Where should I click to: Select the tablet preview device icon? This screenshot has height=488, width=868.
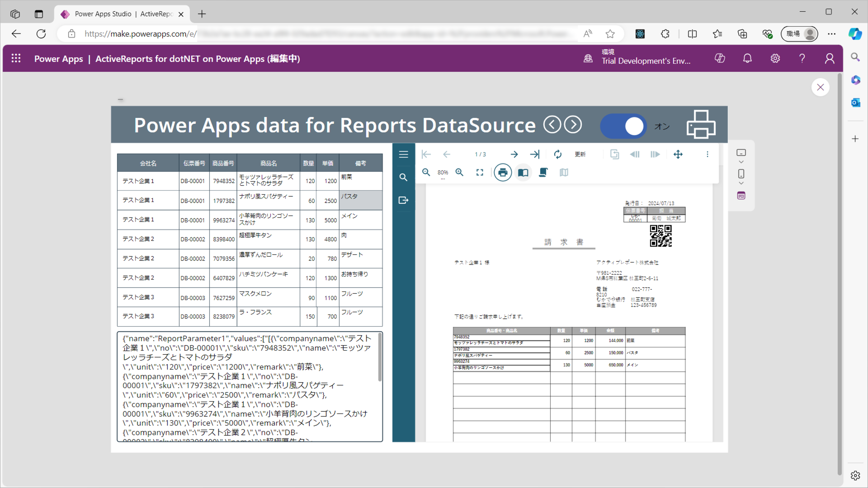click(741, 153)
